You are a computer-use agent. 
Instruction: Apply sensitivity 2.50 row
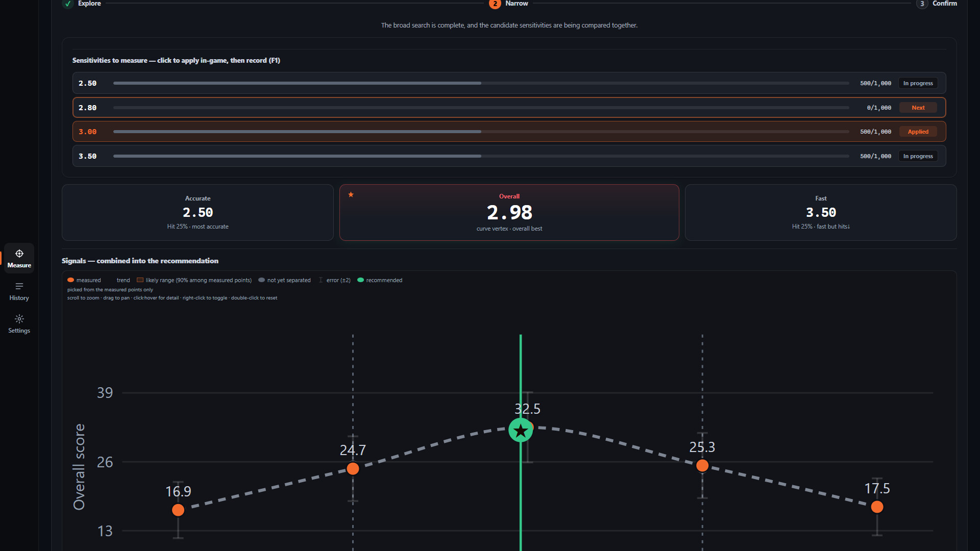coord(509,83)
